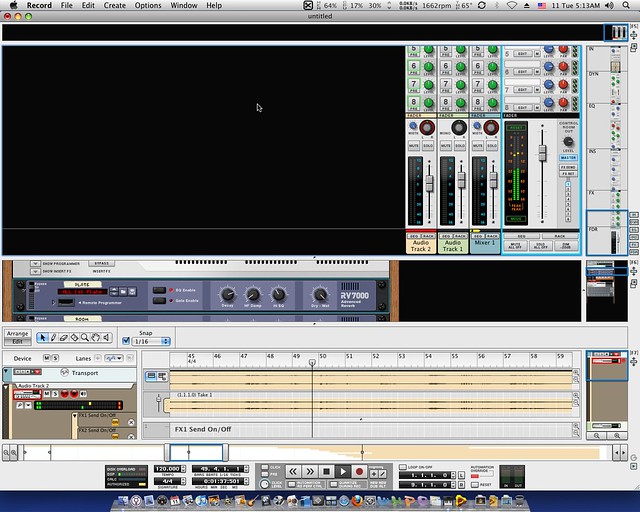Toggle Automation As Perf Ctrl
This screenshot has width=640, height=512.
click(292, 484)
